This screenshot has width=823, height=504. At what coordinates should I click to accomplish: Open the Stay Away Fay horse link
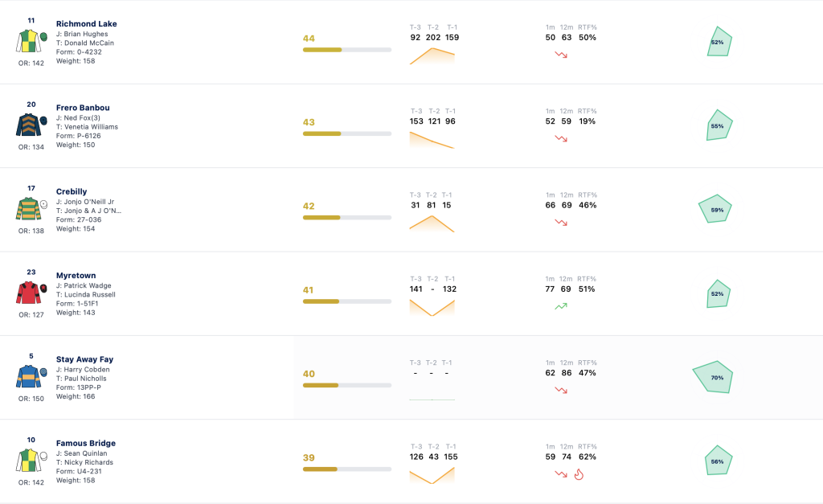[x=85, y=359]
